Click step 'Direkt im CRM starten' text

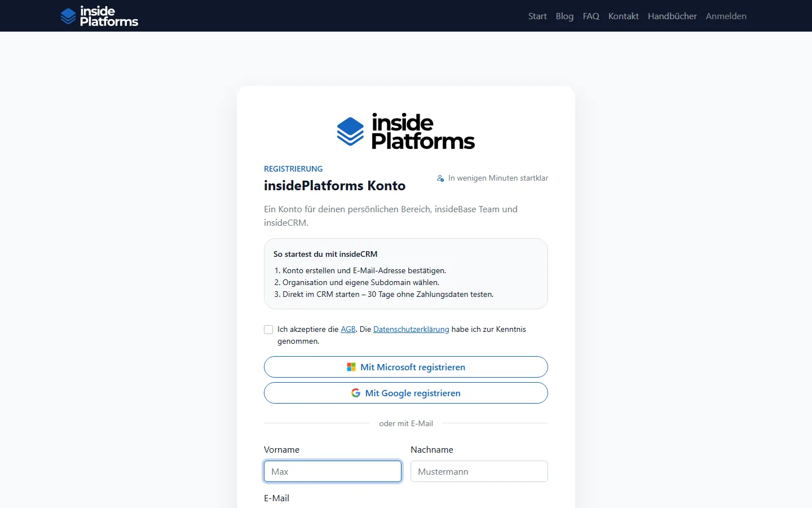click(388, 294)
